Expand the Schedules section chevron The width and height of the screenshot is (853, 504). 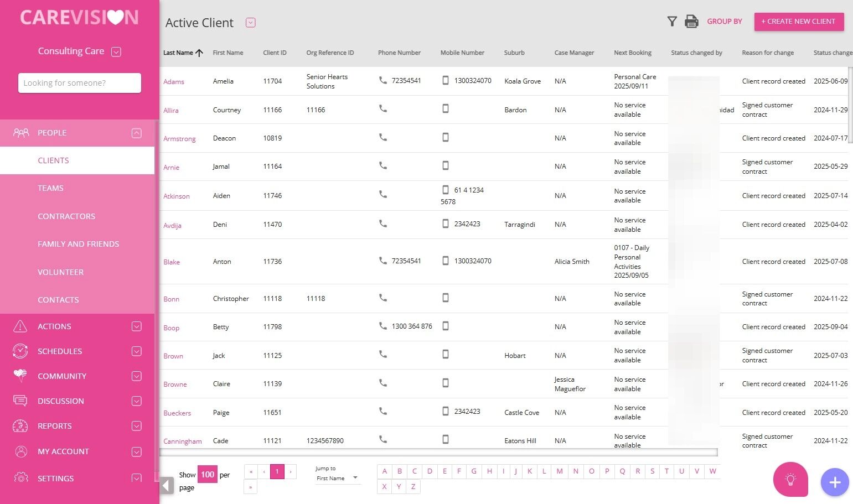[137, 351]
